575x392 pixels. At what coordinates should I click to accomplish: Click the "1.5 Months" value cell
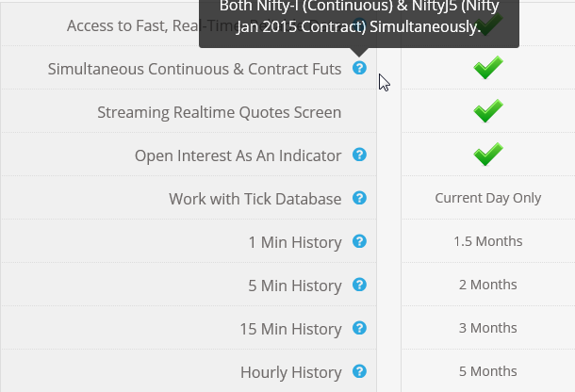pos(488,241)
